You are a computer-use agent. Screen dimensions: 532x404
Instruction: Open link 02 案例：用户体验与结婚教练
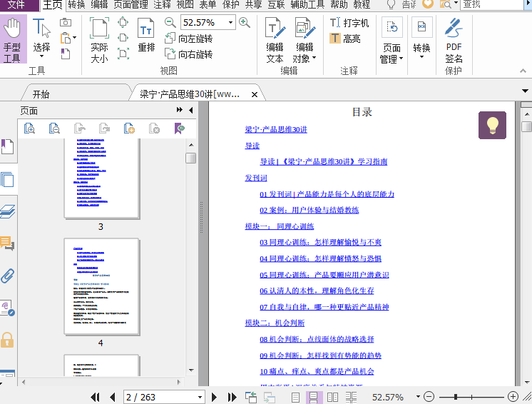(x=309, y=210)
